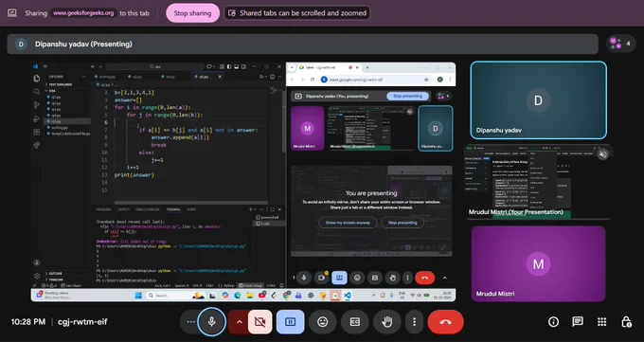Maximize VS Code terminal panel size
The image size is (644, 342).
click(x=272, y=209)
